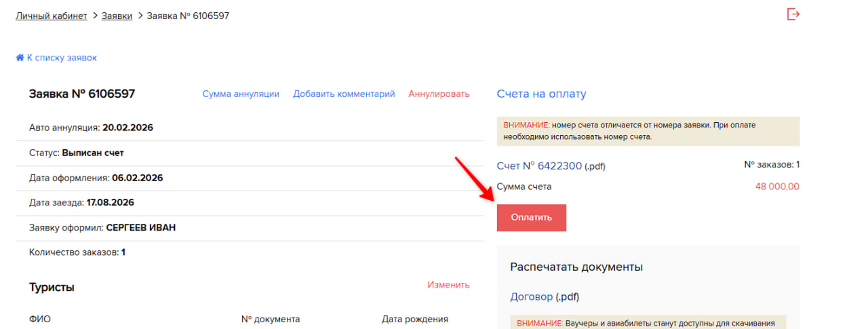Viewport: 868px width, 329px height.
Task: Click the logout icon in top-right corner
Action: click(793, 14)
